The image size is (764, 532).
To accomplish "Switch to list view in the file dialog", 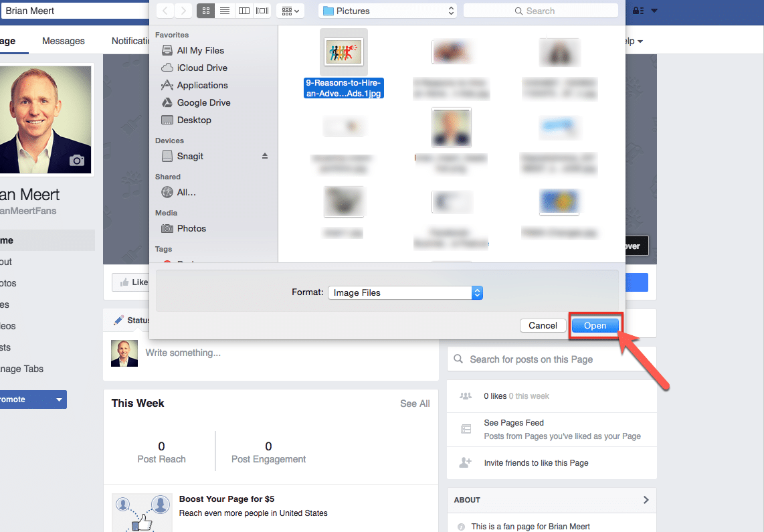I will tap(224, 10).
